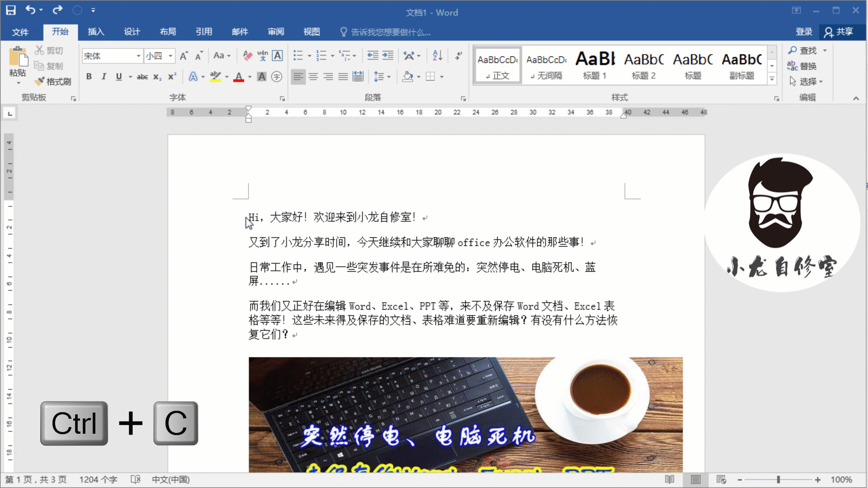868x488 pixels.
Task: Toggle superscript formatting
Action: [172, 77]
